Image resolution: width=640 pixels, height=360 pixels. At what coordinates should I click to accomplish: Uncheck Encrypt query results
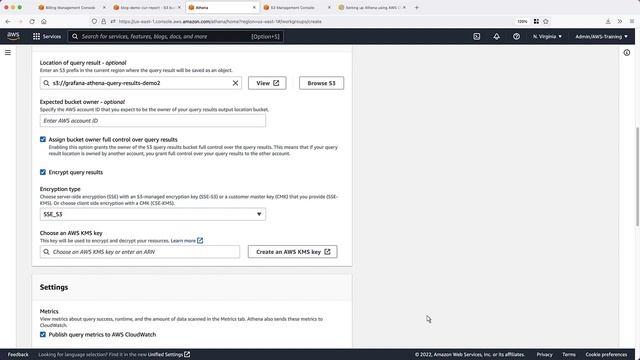43,172
